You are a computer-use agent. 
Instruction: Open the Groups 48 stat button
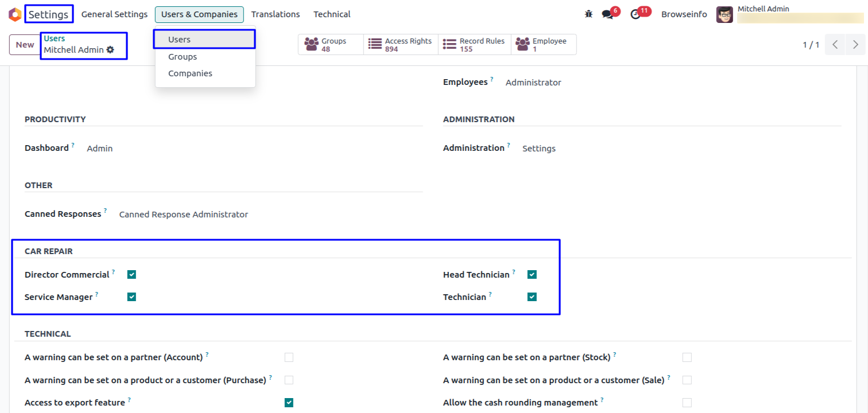pyautogui.click(x=331, y=45)
